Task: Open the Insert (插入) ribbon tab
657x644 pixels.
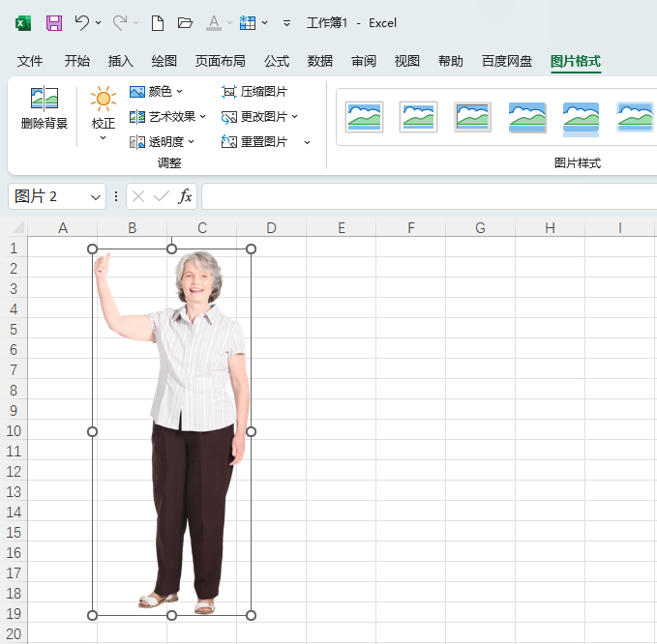Action: click(x=121, y=61)
